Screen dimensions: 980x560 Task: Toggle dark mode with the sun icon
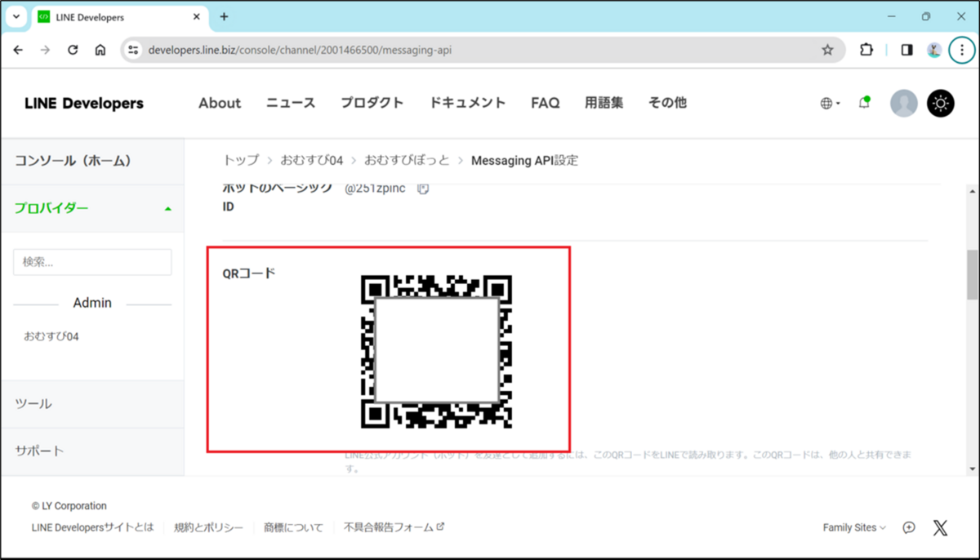941,103
